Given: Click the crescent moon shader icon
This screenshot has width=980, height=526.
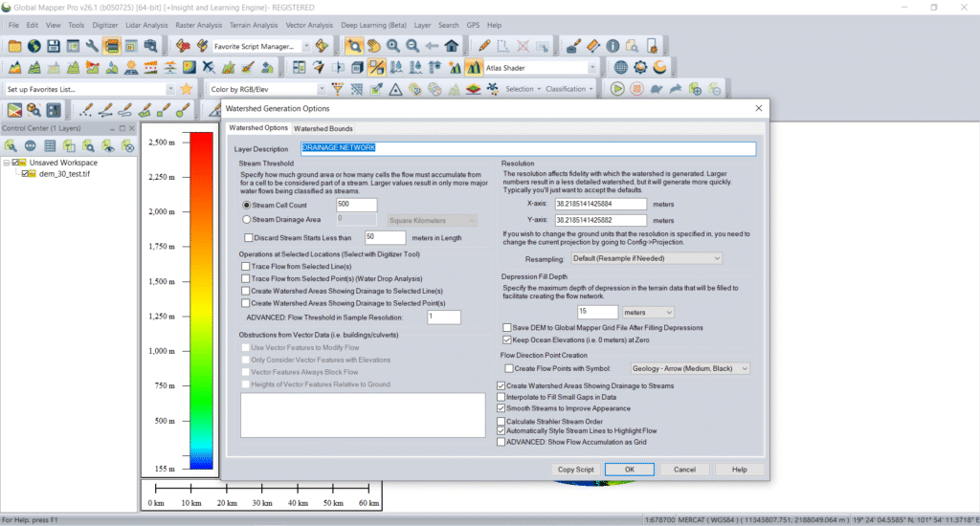Looking at the screenshot, I should pyautogui.click(x=659, y=68).
